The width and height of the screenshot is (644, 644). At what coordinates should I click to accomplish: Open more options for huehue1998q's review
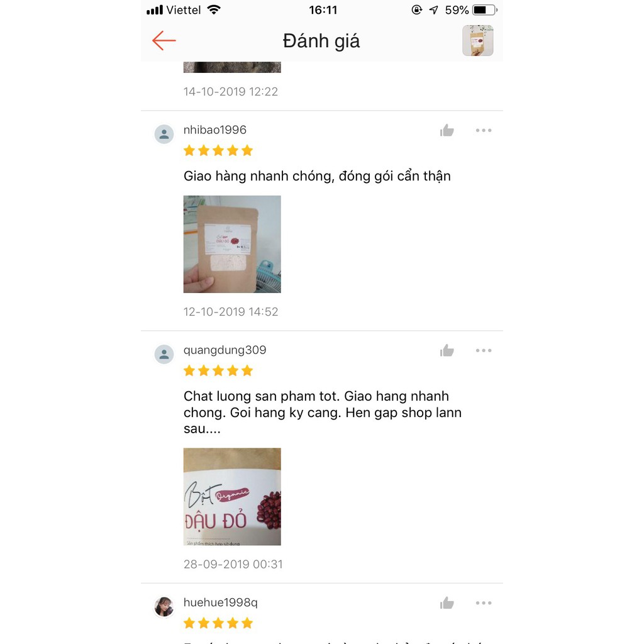coord(484,603)
